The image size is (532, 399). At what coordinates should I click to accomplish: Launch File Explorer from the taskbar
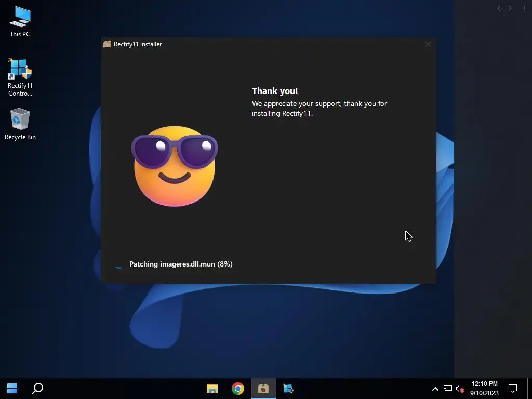tap(212, 388)
